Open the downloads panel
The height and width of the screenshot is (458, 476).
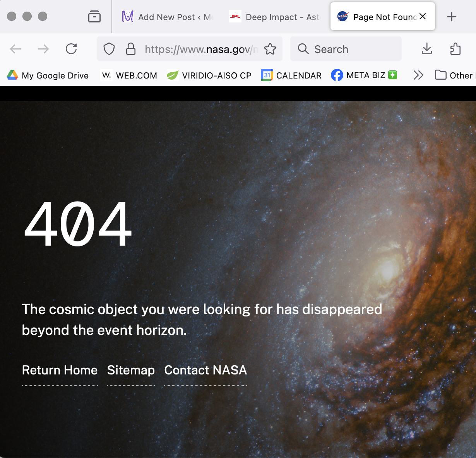(427, 49)
